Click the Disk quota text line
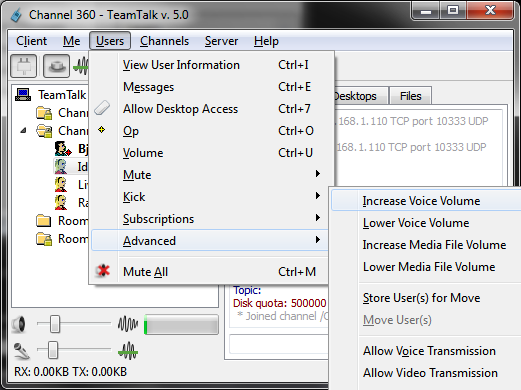521x390 pixels. (x=280, y=303)
